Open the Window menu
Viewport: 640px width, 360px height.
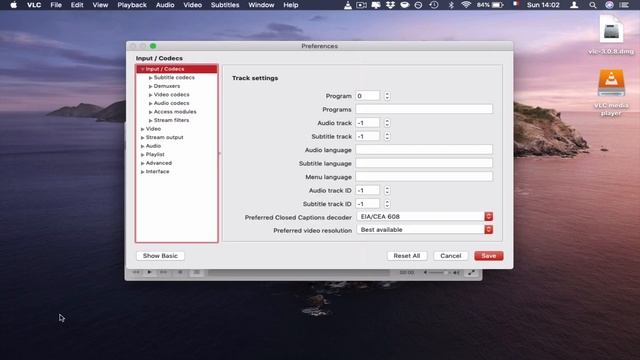(x=261, y=5)
